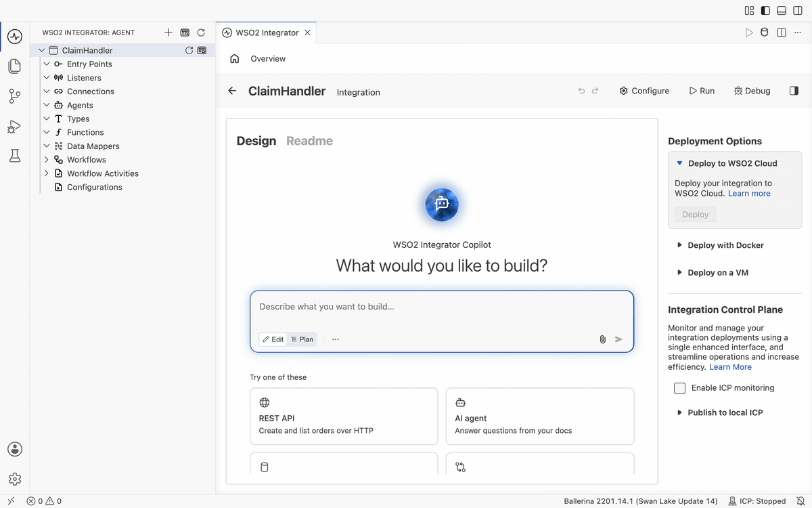The width and height of the screenshot is (812, 508).
Task: Attach file with the paperclip icon
Action: (602, 339)
